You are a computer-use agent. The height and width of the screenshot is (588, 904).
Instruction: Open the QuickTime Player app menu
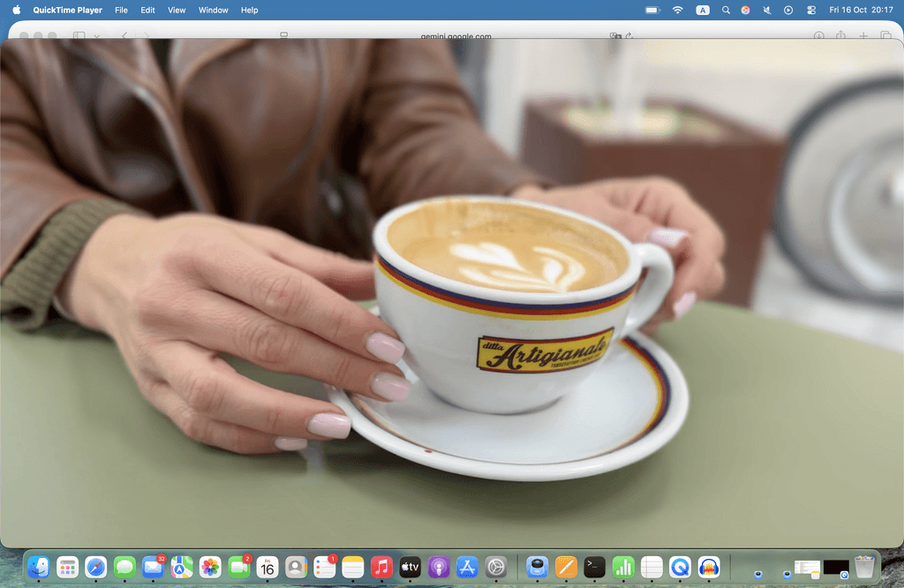(67, 10)
